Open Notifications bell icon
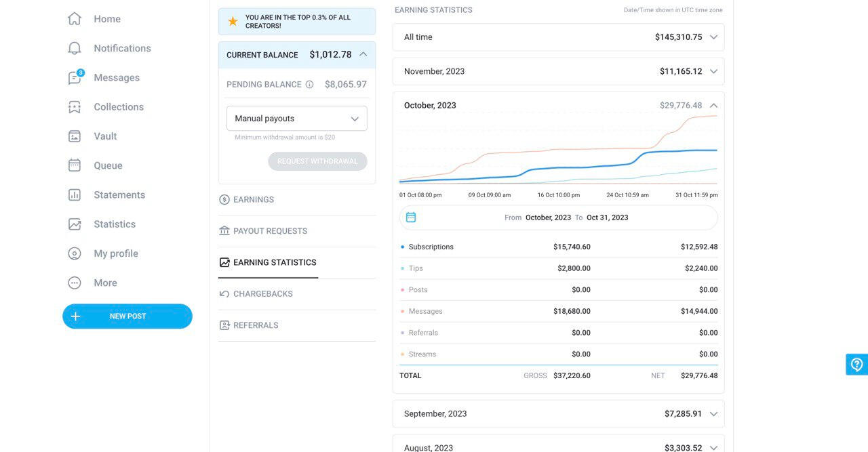Screen dimensions: 868x452 pyautogui.click(x=75, y=48)
